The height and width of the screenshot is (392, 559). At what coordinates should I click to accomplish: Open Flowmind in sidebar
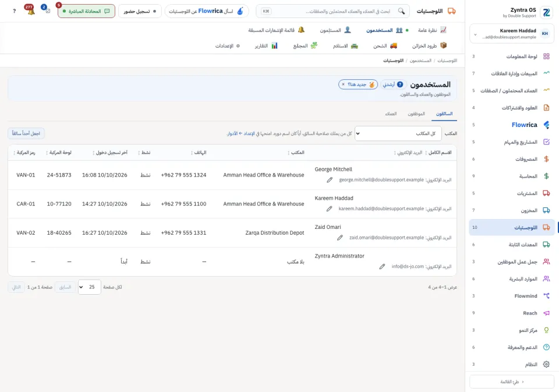[511, 296]
